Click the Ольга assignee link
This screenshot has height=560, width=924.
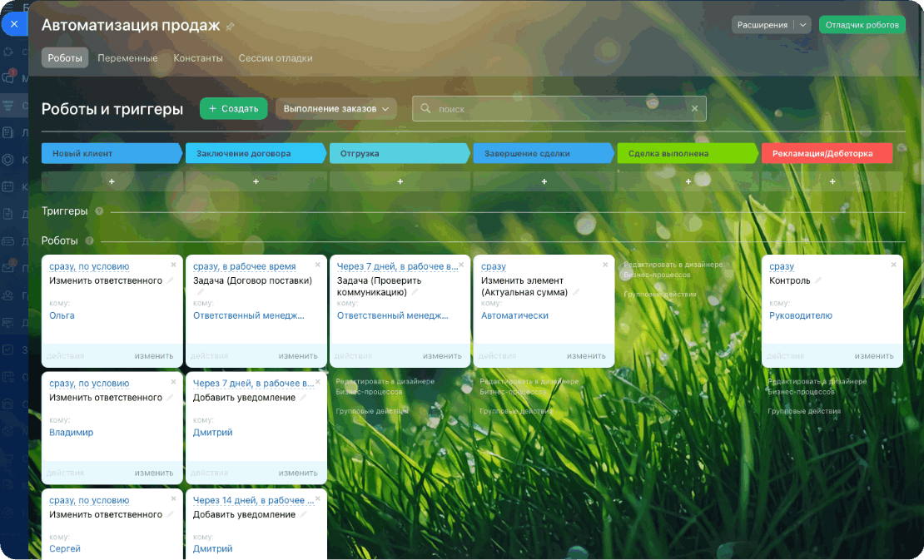62,315
